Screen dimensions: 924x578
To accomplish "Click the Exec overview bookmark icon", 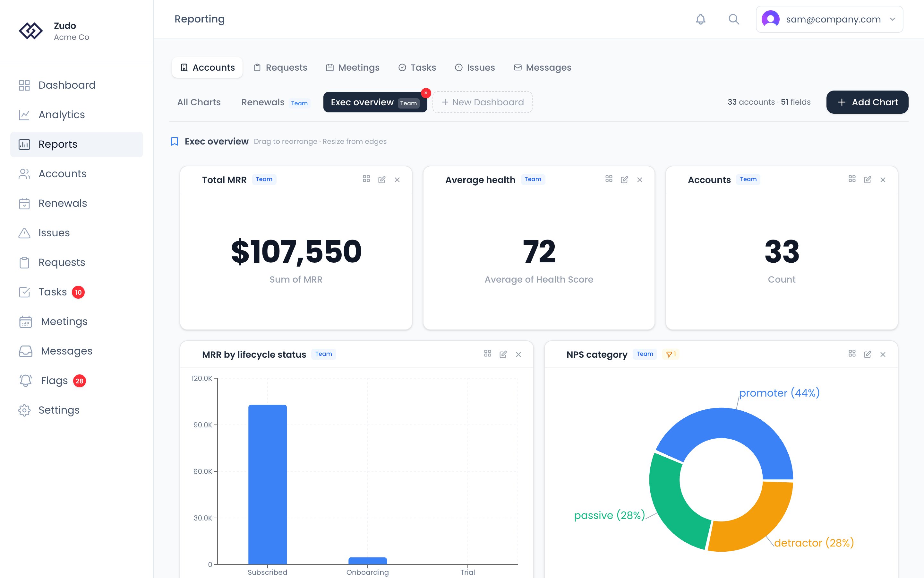I will [175, 141].
